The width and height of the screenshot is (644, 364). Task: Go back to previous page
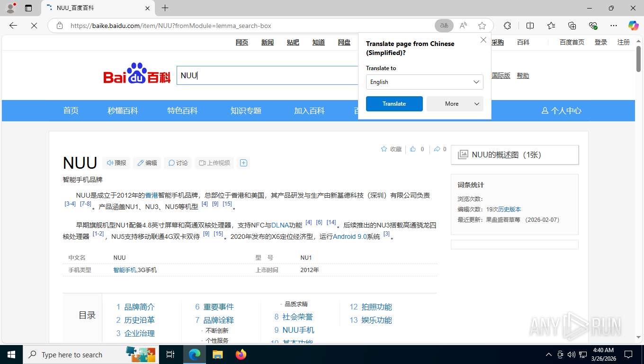[x=13, y=26]
